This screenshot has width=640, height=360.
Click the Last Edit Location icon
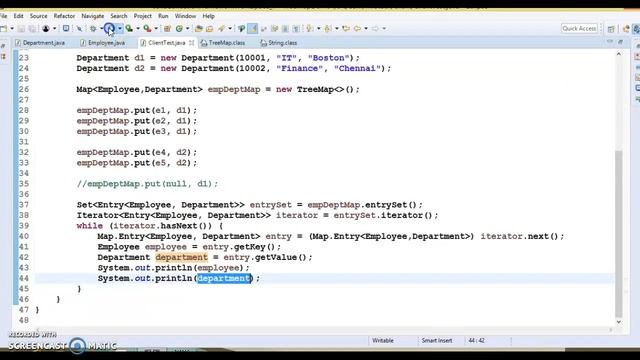click(346, 29)
